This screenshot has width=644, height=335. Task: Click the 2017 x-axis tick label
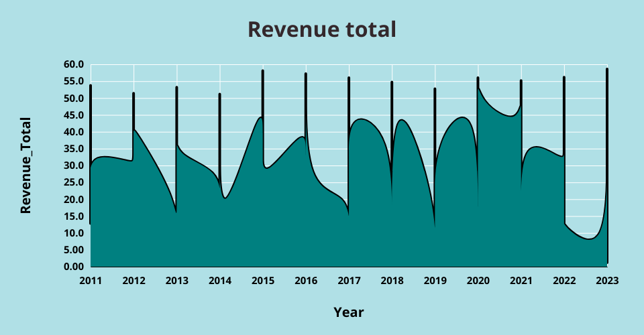click(349, 281)
